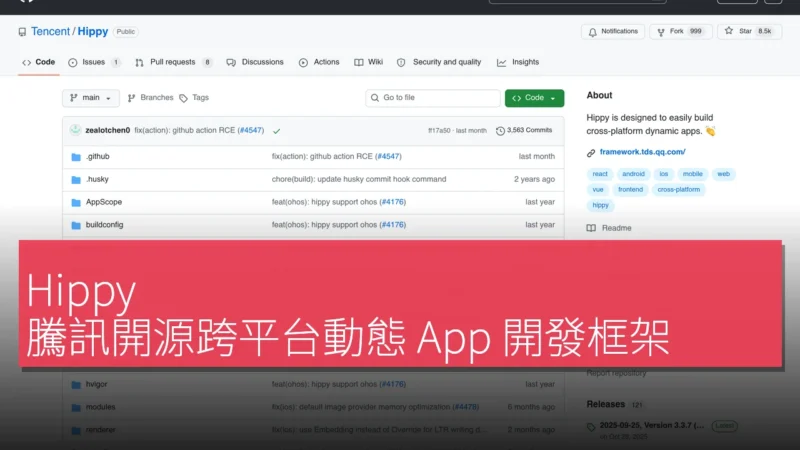Open the framework.tds.qq.com link
The image size is (800, 450).
pos(642,152)
